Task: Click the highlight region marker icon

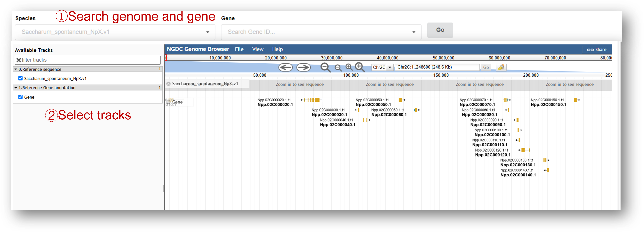Action: click(x=501, y=67)
